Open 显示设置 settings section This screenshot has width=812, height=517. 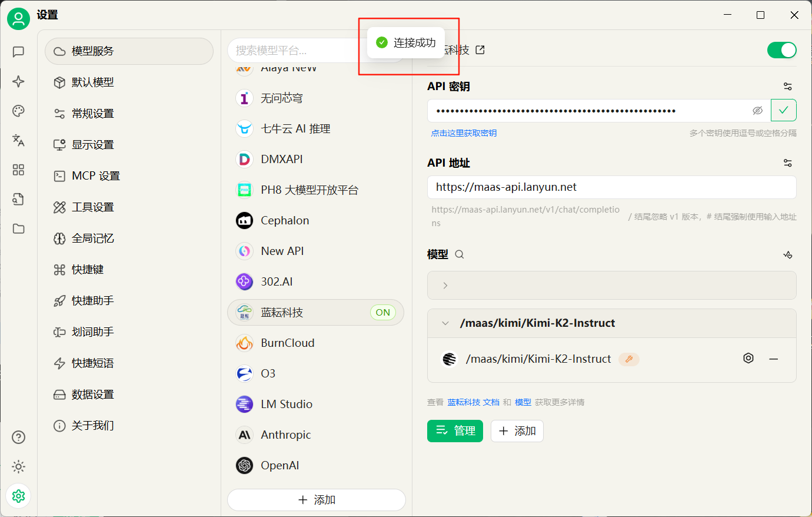[x=129, y=145]
